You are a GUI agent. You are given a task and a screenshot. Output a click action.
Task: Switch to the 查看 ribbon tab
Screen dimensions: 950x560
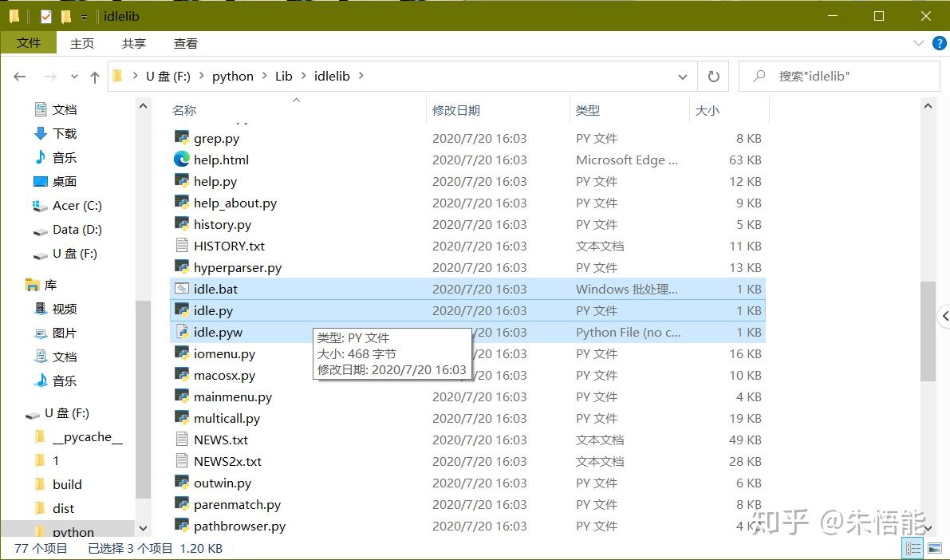pyautogui.click(x=185, y=43)
